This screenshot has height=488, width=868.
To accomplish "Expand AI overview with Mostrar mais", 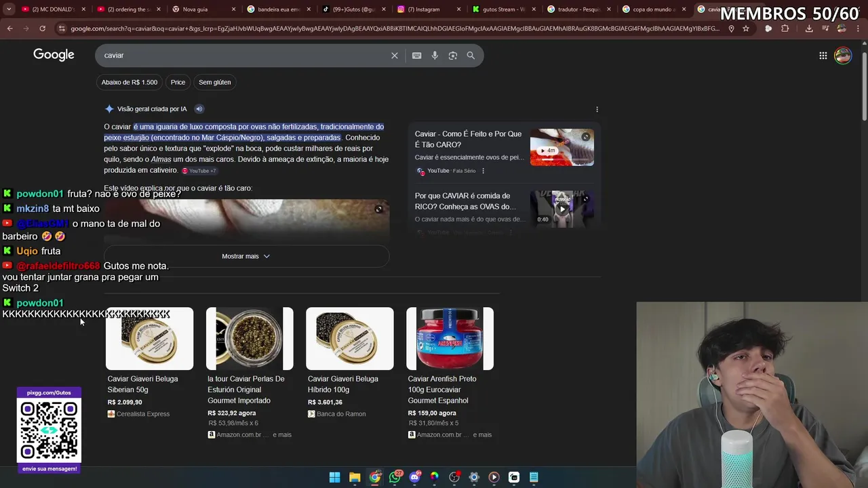I will pyautogui.click(x=246, y=256).
